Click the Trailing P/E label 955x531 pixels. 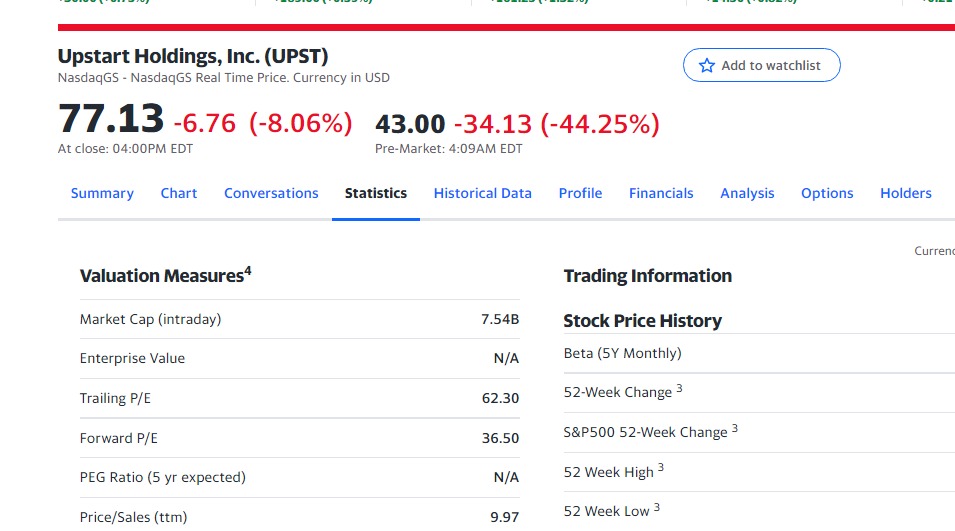pyautogui.click(x=115, y=398)
